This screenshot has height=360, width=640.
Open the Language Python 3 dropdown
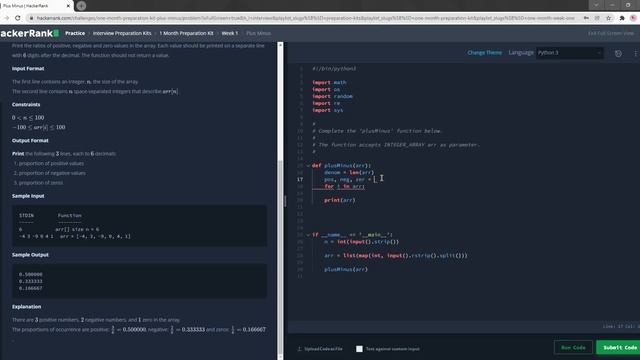[569, 53]
